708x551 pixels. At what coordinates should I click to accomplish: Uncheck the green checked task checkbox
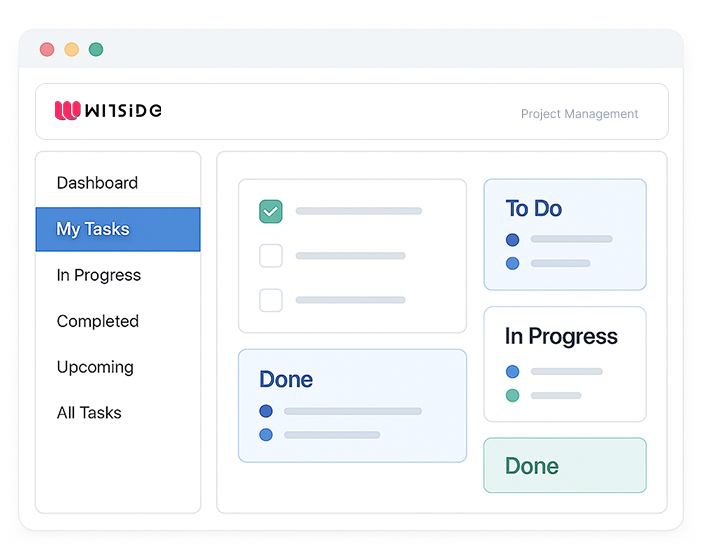[x=271, y=211]
